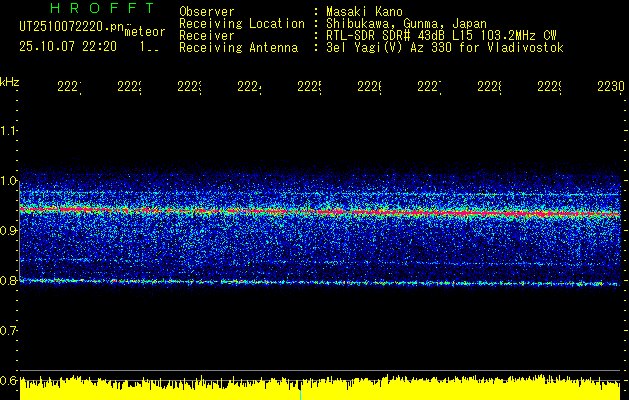Click the 0.8 kHz axis tick label
The width and height of the screenshot is (629, 400).
coord(8,280)
